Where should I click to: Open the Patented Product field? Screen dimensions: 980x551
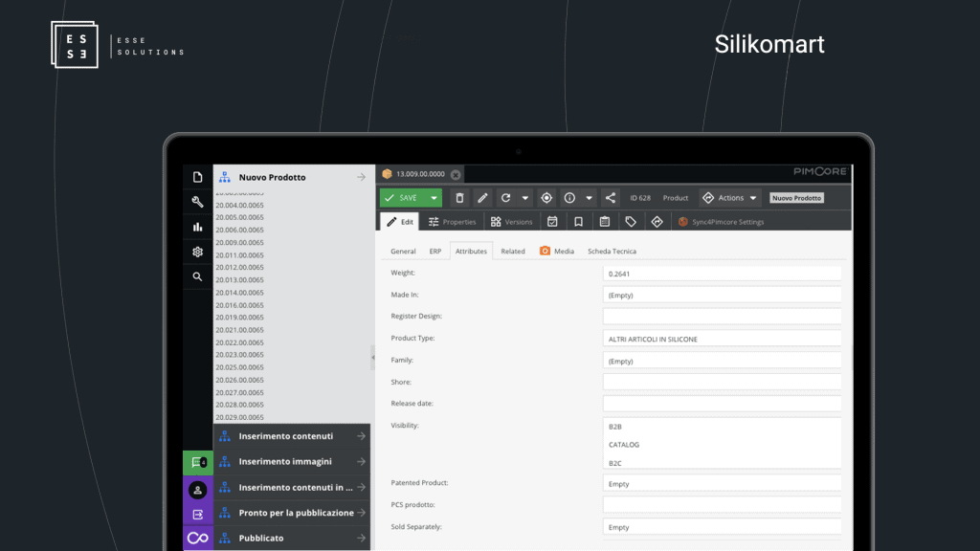point(722,483)
